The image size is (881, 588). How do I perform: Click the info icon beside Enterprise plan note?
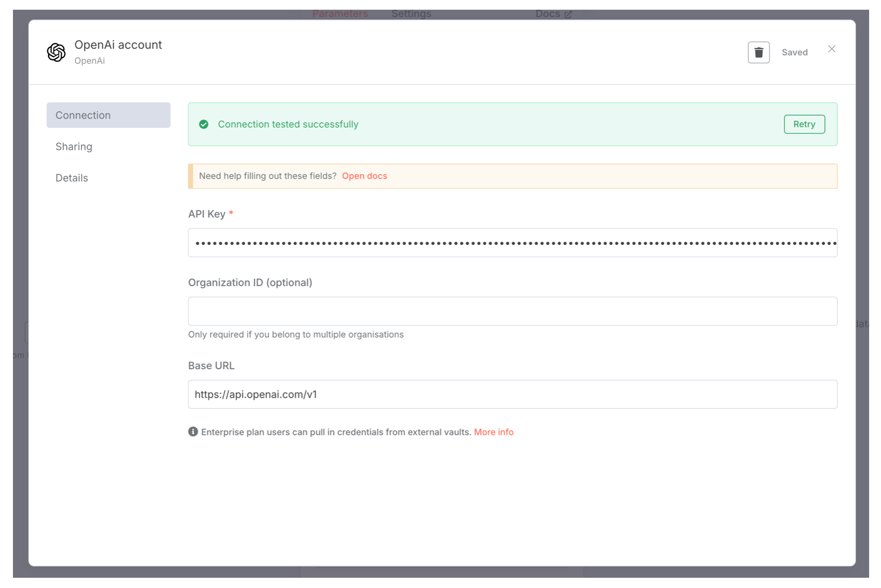pos(193,432)
